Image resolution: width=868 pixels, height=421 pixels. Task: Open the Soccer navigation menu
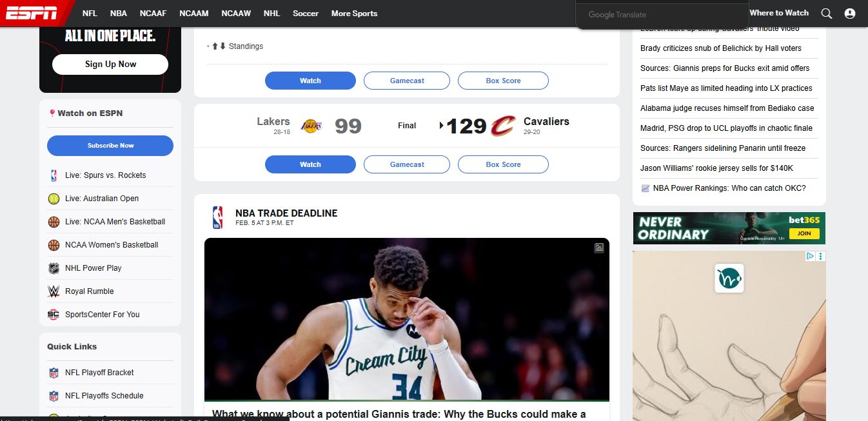[305, 14]
